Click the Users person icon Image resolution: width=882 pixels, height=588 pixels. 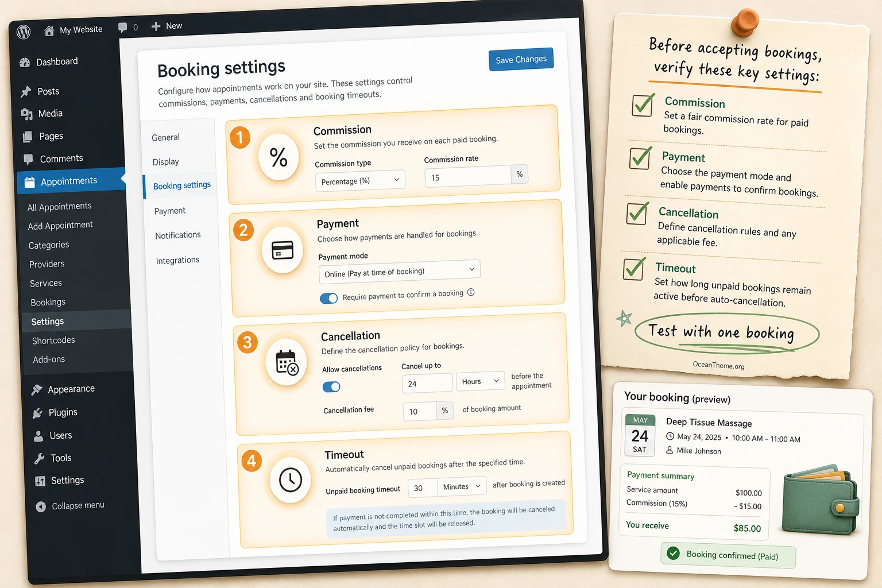tap(38, 436)
